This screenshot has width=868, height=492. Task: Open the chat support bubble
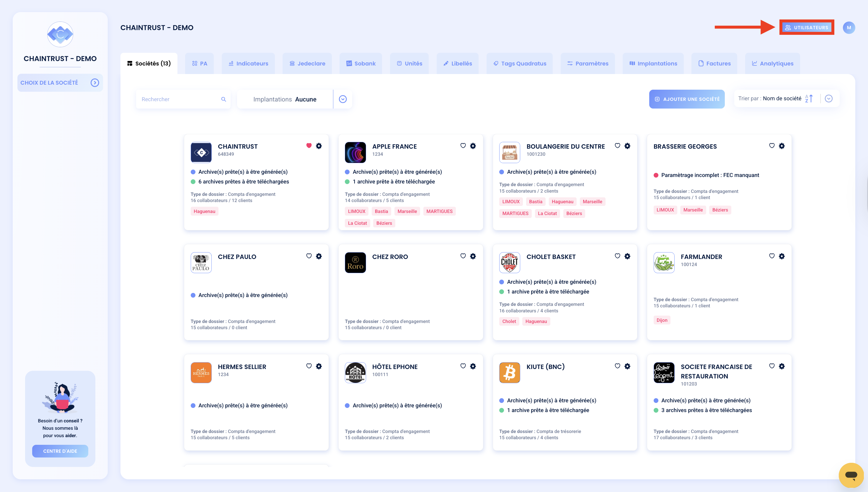point(851,475)
